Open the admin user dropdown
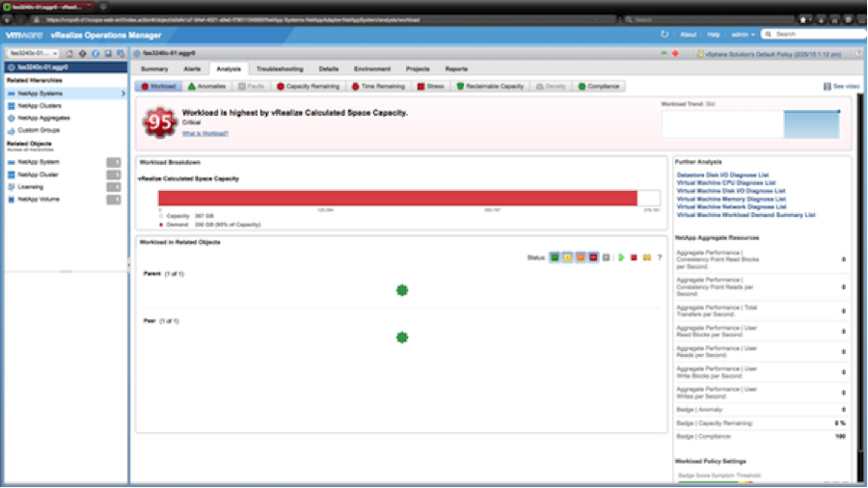This screenshot has height=488, width=868. [743, 35]
